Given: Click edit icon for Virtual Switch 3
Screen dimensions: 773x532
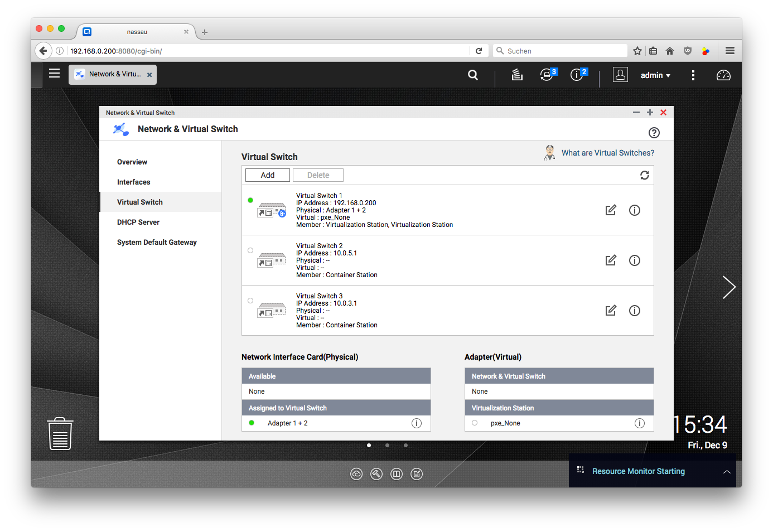Looking at the screenshot, I should tap(611, 311).
